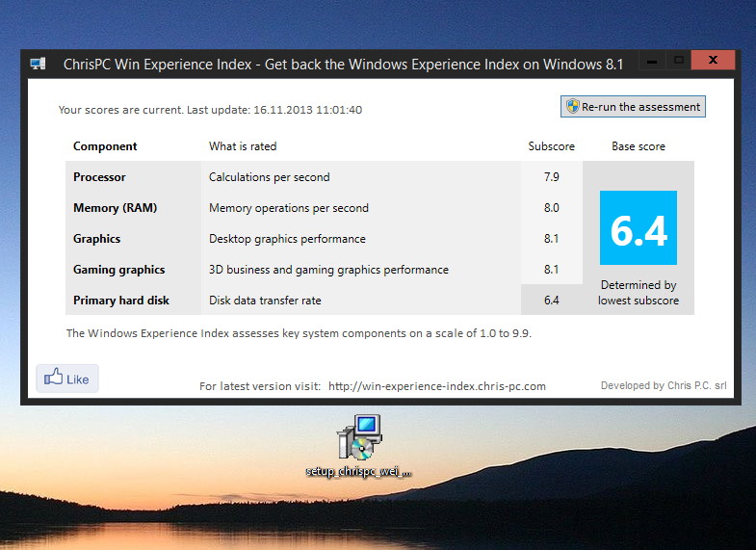Click the Base score column header

[639, 146]
